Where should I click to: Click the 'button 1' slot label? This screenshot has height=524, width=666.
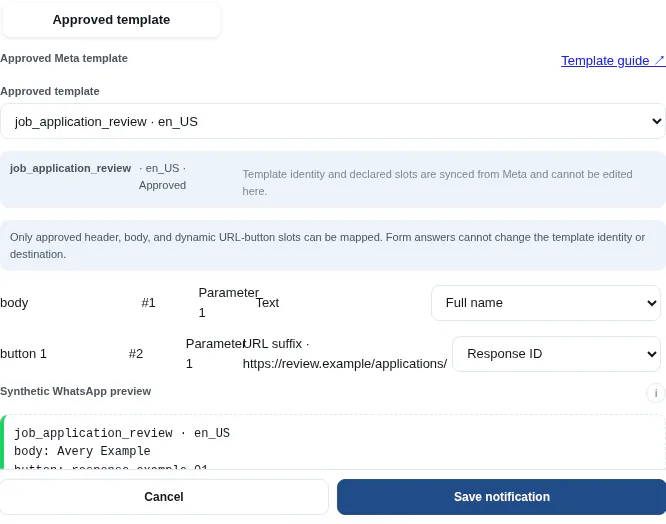tap(23, 354)
